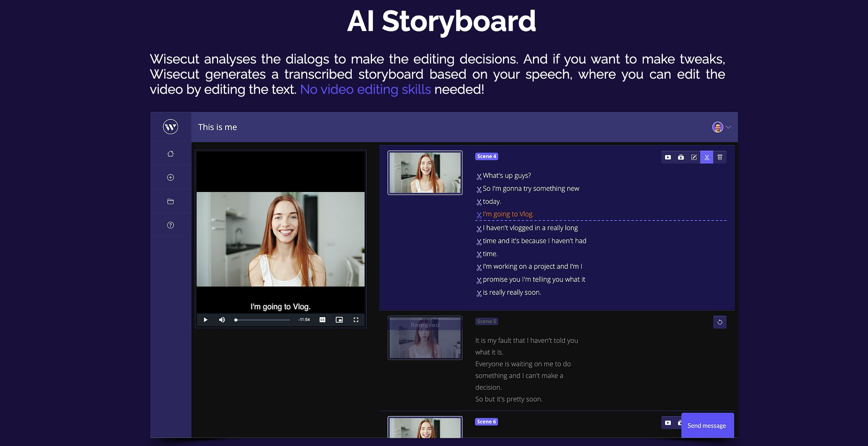This screenshot has height=446, width=868.
Task: Click the -11:54 remaining time display
Action: (x=304, y=320)
